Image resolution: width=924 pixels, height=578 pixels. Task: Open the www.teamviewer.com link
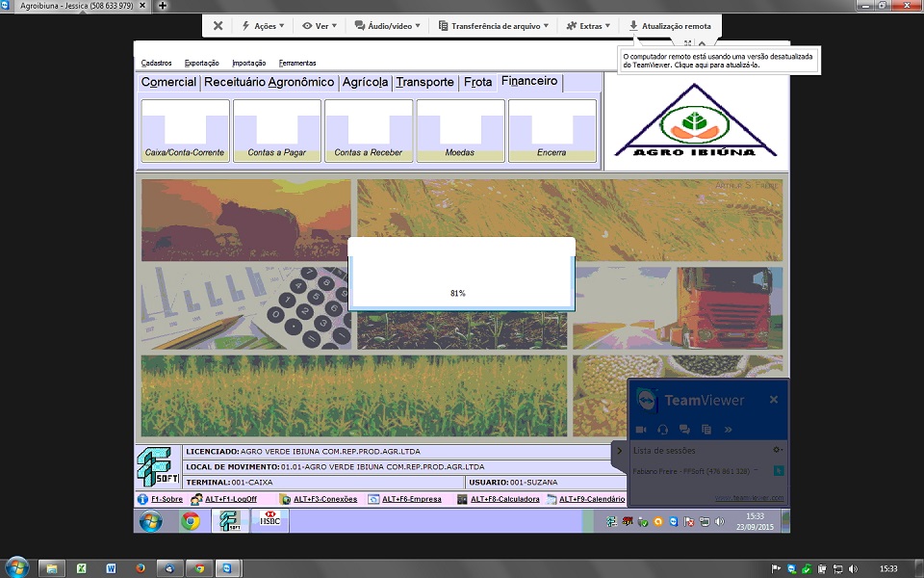coord(749,498)
